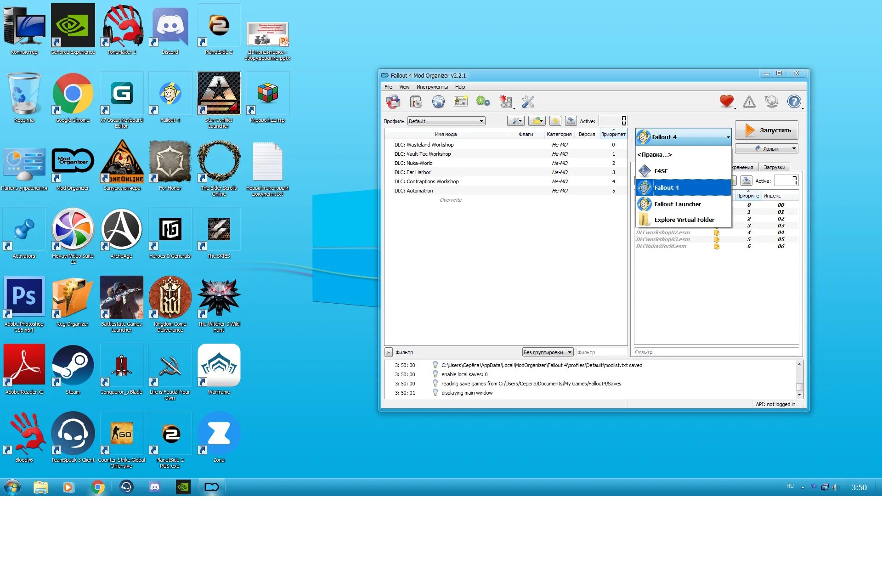The height and width of the screenshot is (588, 882).
Task: Click the plugin list Фильтр input field
Action: 716,352
